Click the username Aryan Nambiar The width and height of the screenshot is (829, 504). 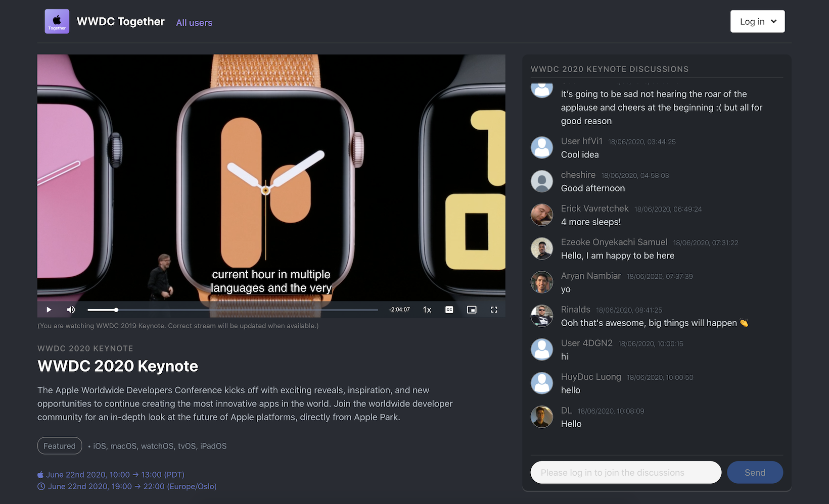tap(591, 276)
